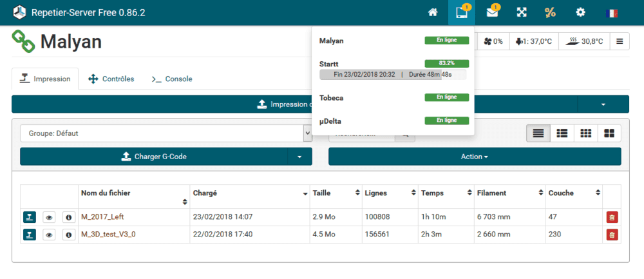Click Malyan's En ligne status badge
The image size is (644, 279).
pyautogui.click(x=446, y=40)
